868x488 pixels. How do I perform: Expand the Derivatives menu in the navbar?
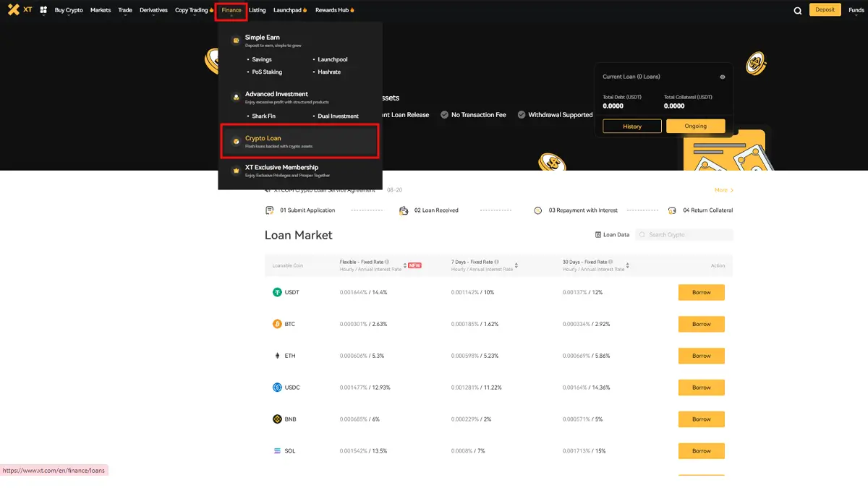(x=153, y=10)
